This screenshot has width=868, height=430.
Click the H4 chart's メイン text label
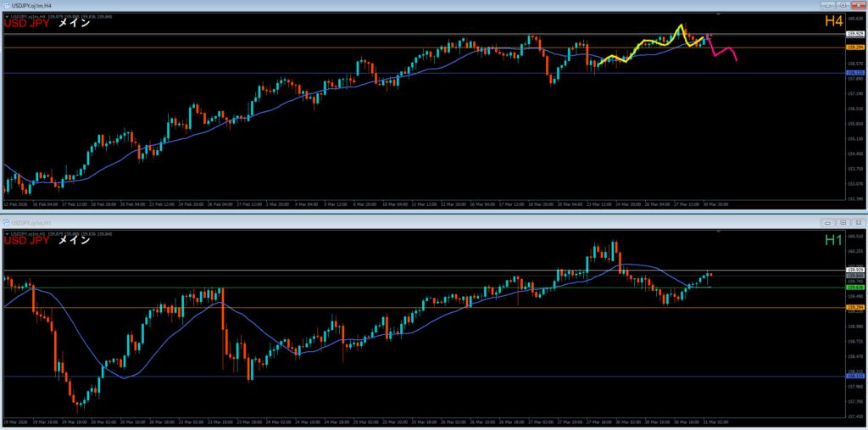tap(74, 24)
